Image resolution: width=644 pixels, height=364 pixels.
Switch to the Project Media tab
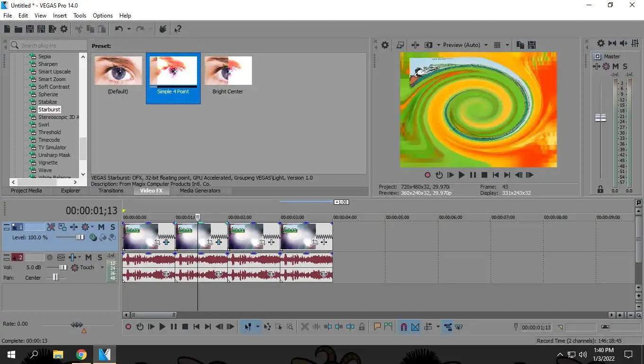point(27,191)
